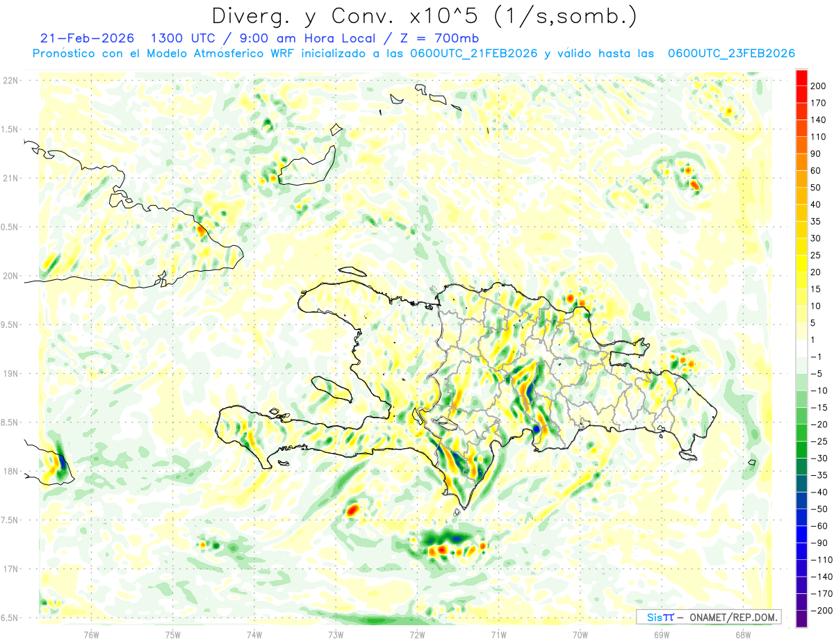Click the '-35' value on the color scale

tap(818, 475)
